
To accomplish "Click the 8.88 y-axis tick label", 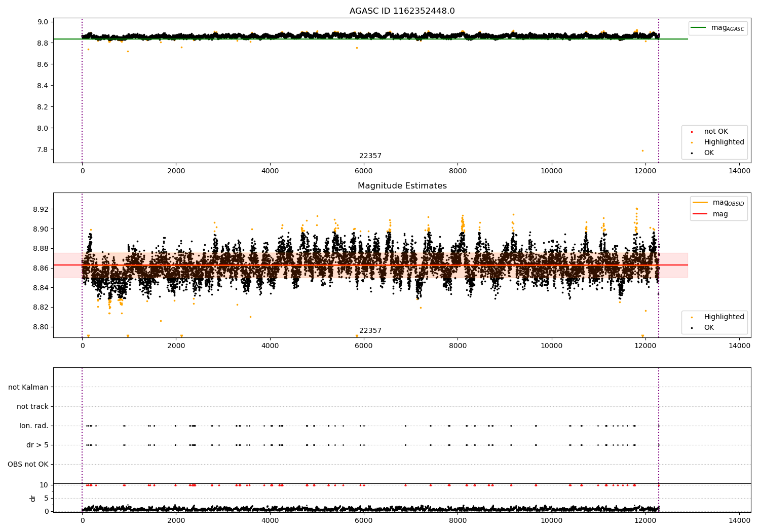I will tap(41, 248).
